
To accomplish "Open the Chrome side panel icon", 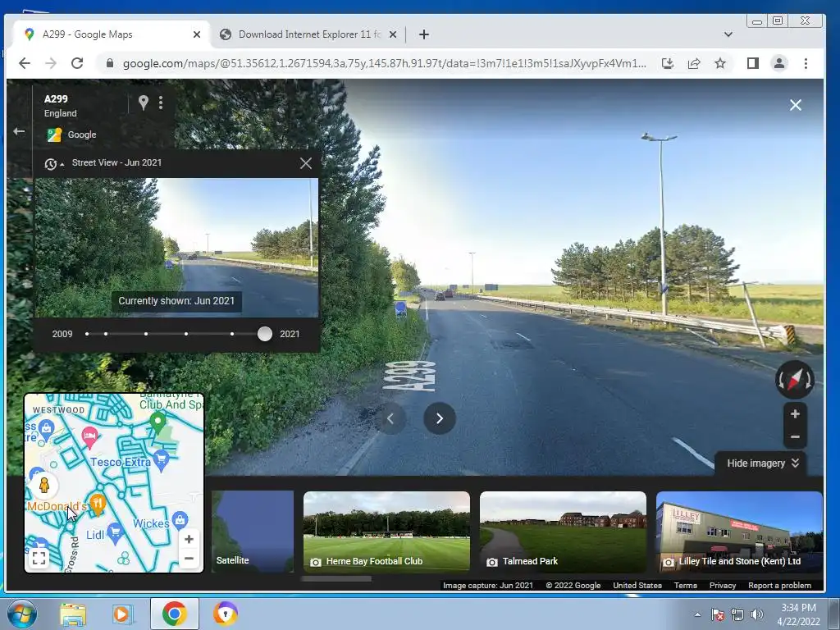I will point(753,63).
